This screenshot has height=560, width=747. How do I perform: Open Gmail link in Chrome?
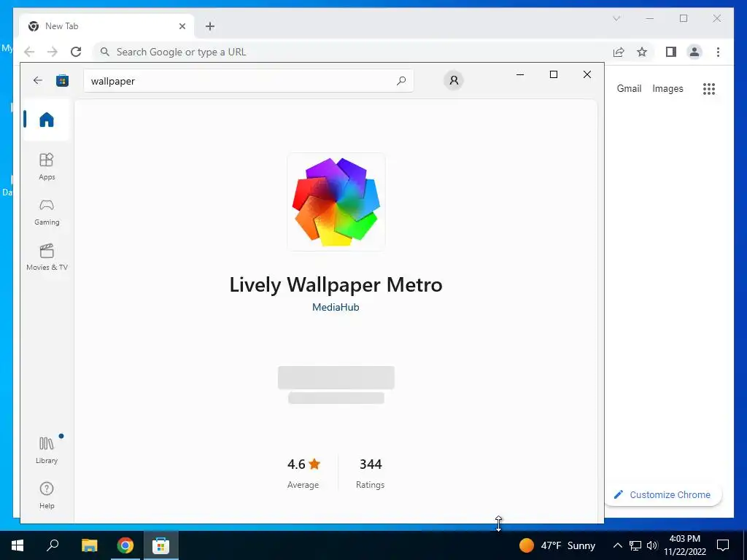point(629,88)
